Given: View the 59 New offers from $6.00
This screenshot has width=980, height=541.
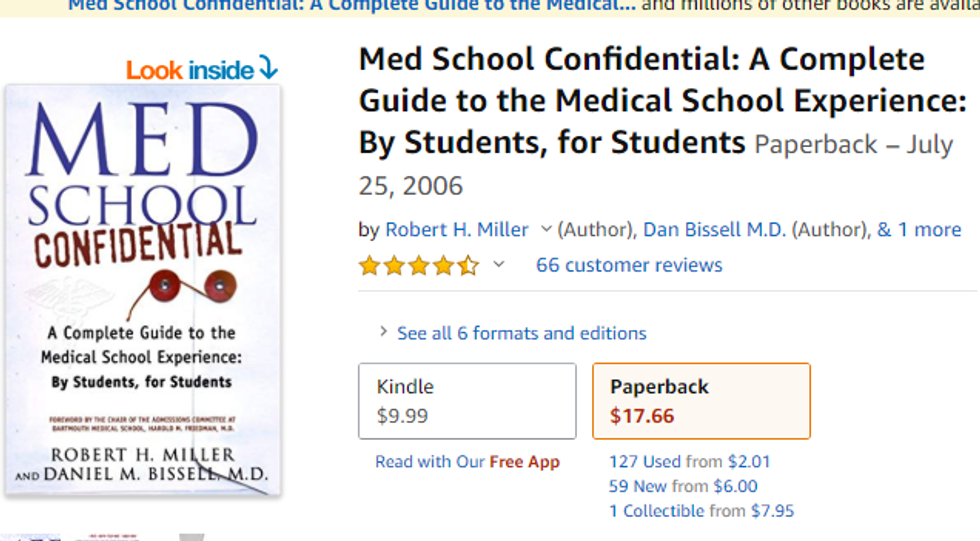Looking at the screenshot, I should 683,486.
